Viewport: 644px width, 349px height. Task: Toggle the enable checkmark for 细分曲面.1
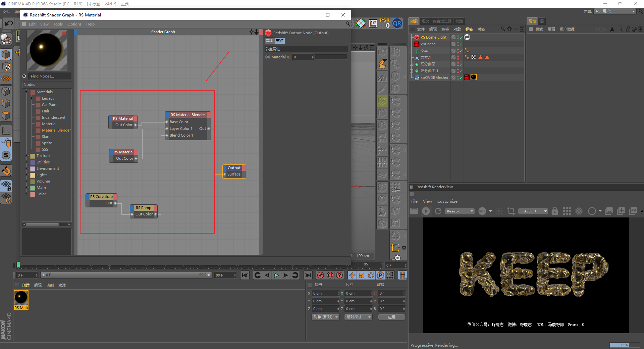click(x=461, y=71)
